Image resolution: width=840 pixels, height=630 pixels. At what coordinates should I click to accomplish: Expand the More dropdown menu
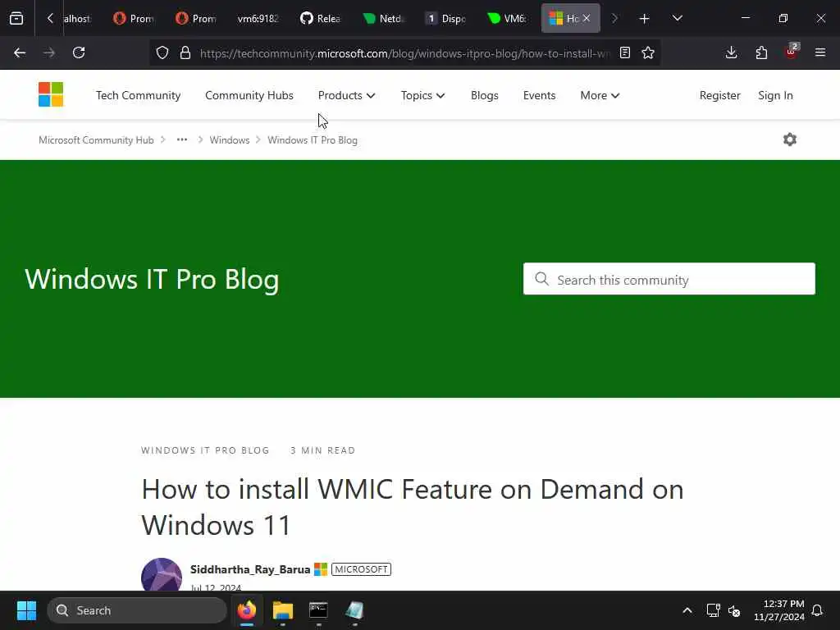(600, 95)
